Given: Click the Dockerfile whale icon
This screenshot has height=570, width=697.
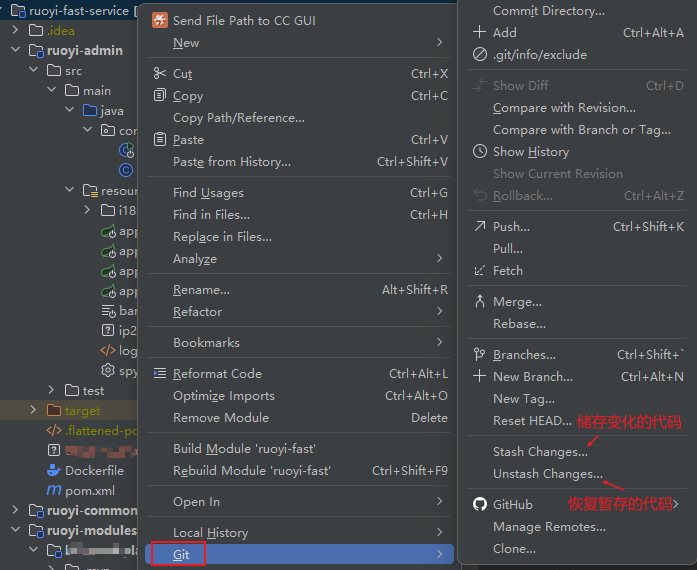Looking at the screenshot, I should tap(54, 470).
